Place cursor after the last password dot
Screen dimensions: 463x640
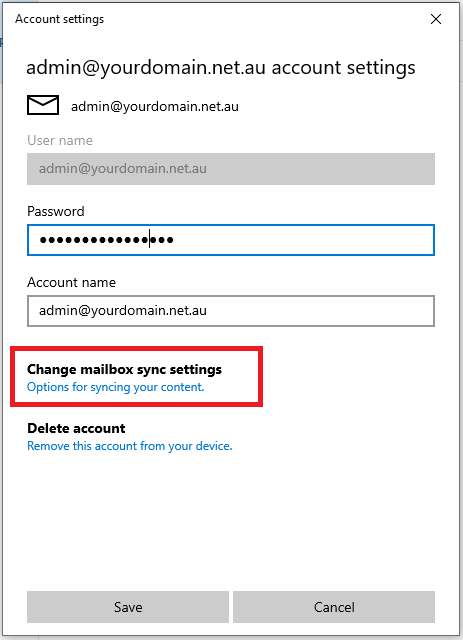(x=175, y=240)
